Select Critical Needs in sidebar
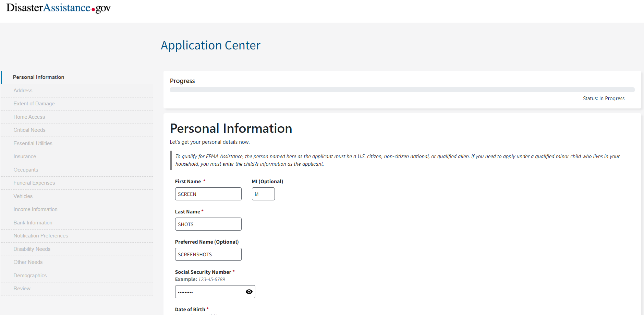This screenshot has width=644, height=315. coord(29,130)
